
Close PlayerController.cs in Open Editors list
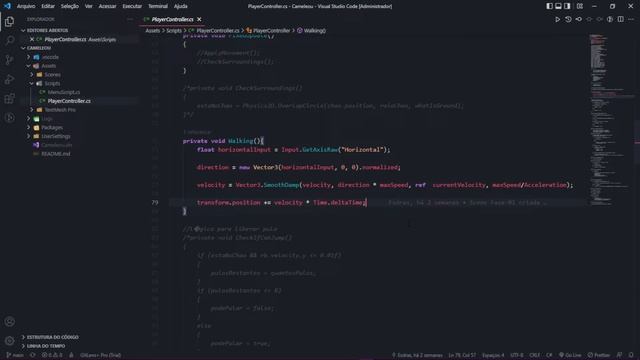pos(32,39)
